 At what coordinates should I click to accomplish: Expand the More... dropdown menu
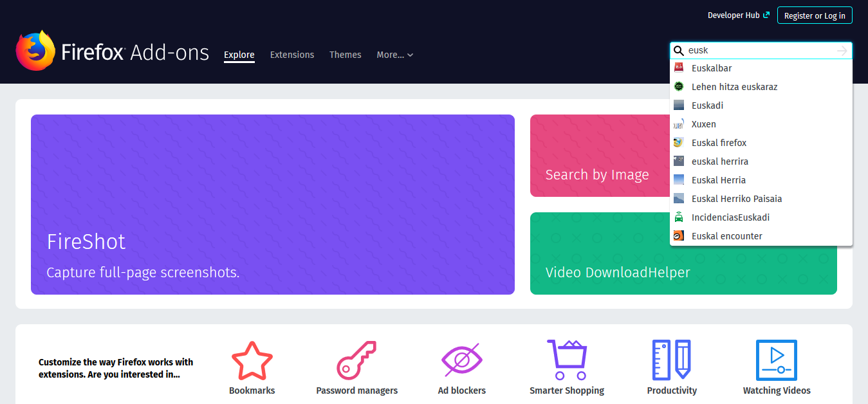point(394,55)
